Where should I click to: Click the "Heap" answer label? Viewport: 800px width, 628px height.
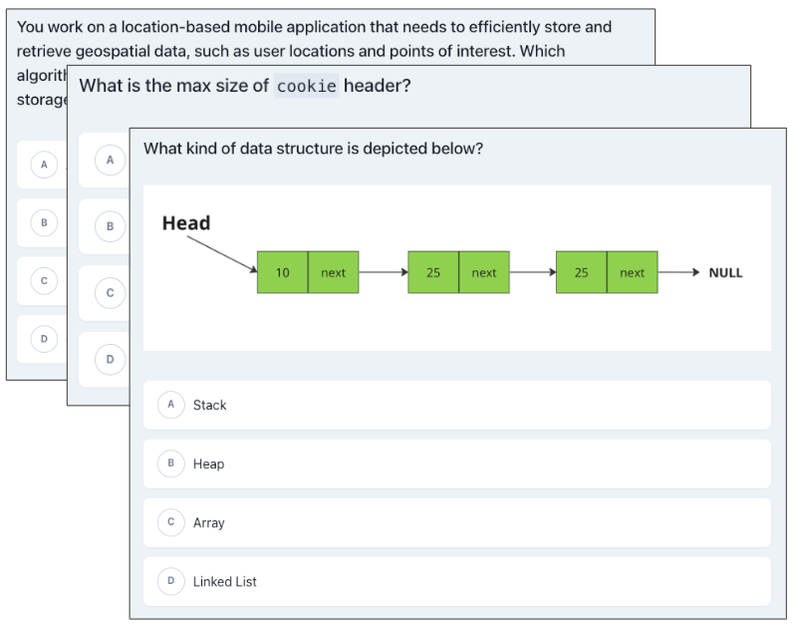tap(208, 464)
